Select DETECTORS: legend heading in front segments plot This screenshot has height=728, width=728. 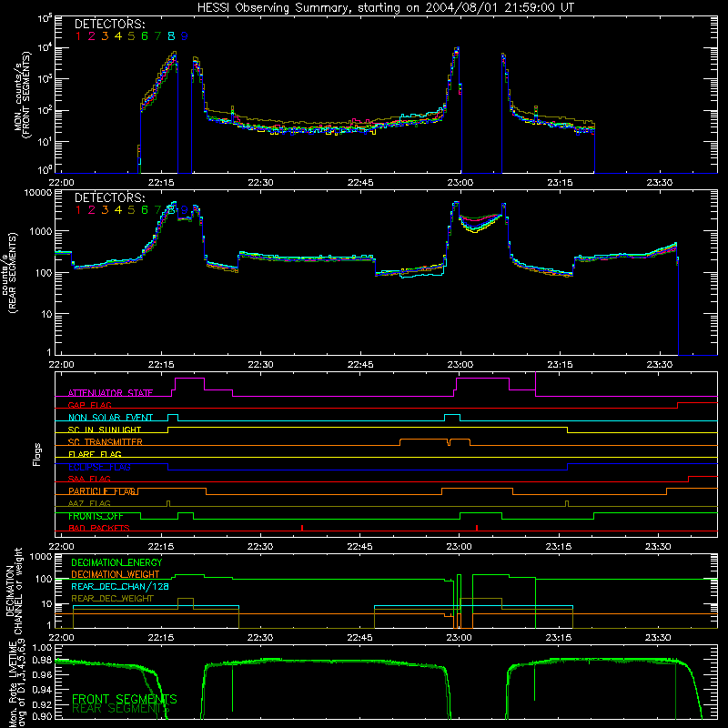(x=109, y=24)
